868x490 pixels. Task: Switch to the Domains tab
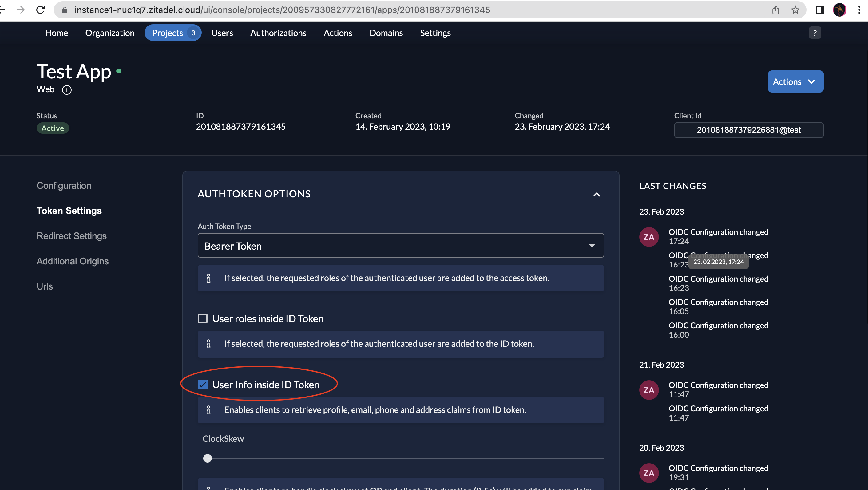click(x=386, y=33)
